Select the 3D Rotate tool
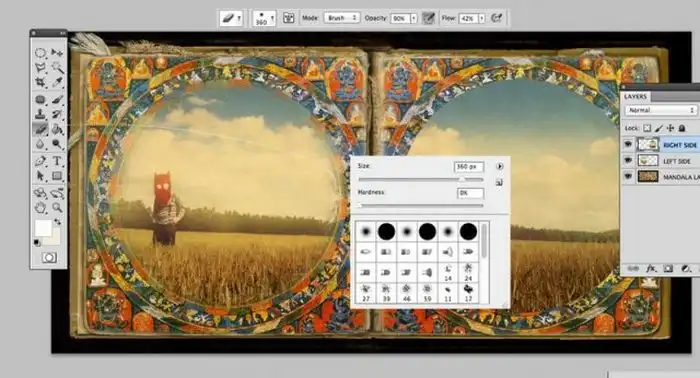 click(40, 193)
